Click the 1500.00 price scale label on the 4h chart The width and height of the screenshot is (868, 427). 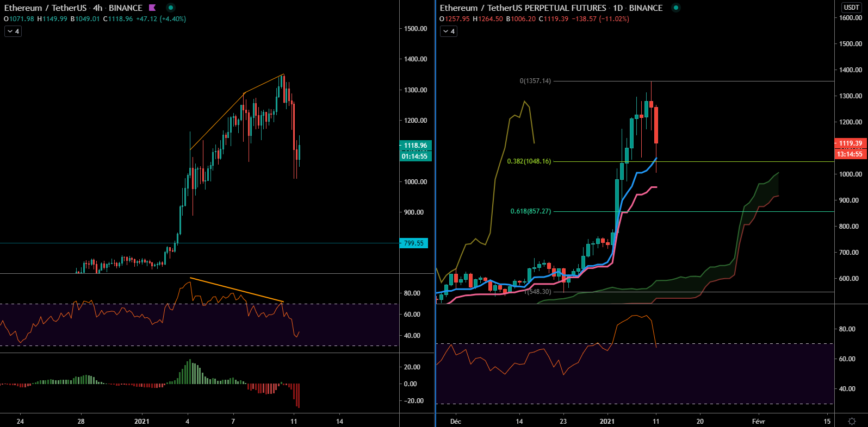point(416,29)
